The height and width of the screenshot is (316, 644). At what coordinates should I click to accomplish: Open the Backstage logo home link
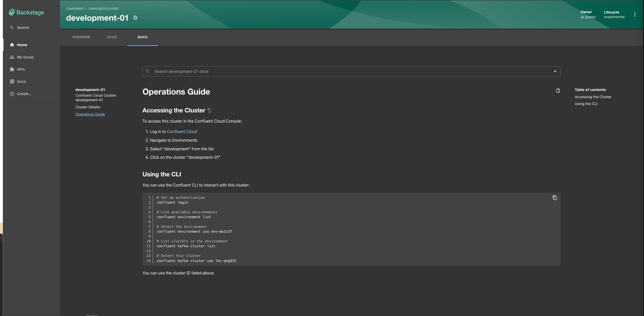[27, 12]
